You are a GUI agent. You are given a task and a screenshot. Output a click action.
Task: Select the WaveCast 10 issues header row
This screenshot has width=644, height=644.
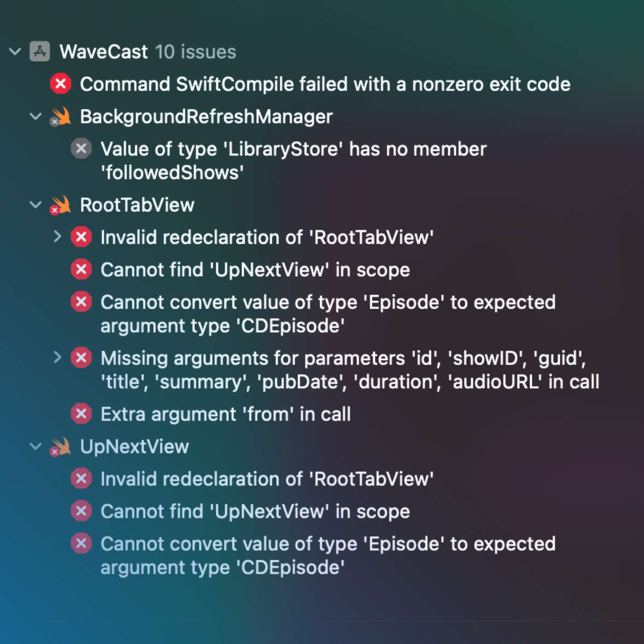(x=148, y=52)
